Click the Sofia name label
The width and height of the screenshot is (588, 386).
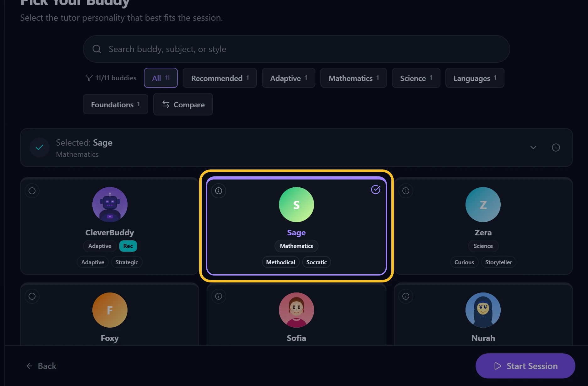(296, 338)
